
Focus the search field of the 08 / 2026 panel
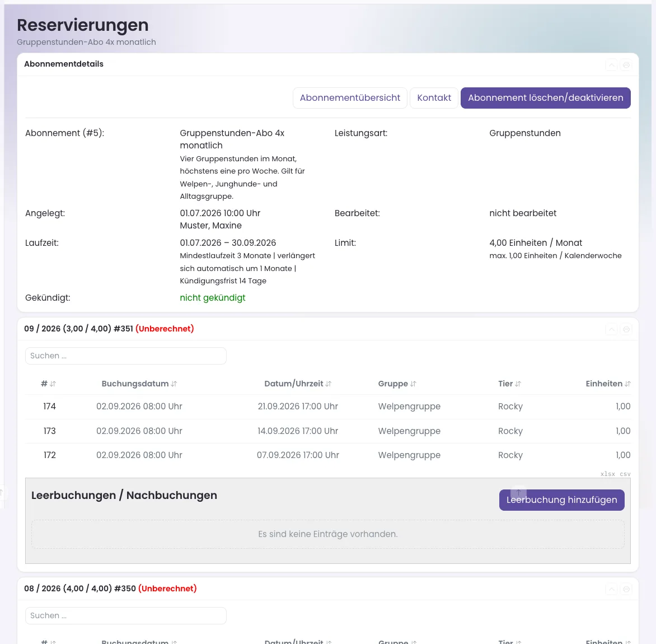point(125,615)
